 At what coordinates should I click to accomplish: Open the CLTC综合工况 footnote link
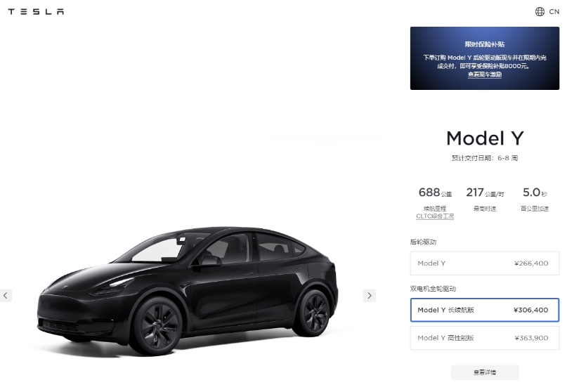(x=435, y=216)
